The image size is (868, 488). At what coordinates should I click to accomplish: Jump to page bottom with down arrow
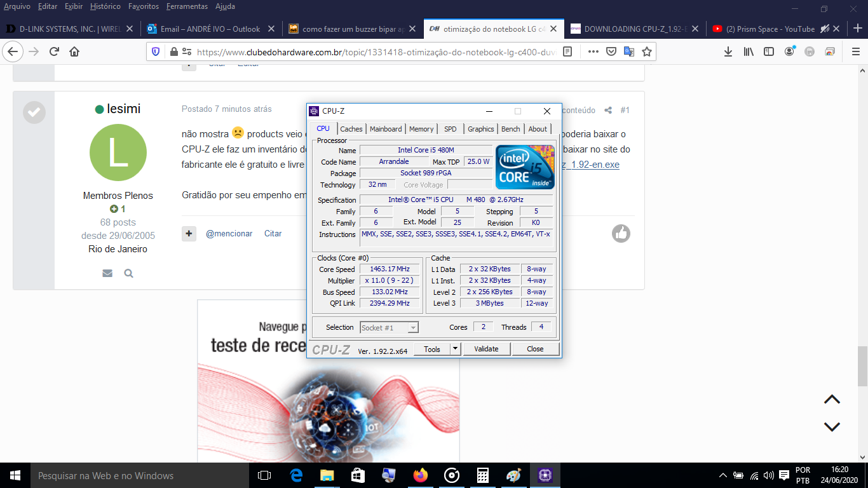tap(832, 426)
